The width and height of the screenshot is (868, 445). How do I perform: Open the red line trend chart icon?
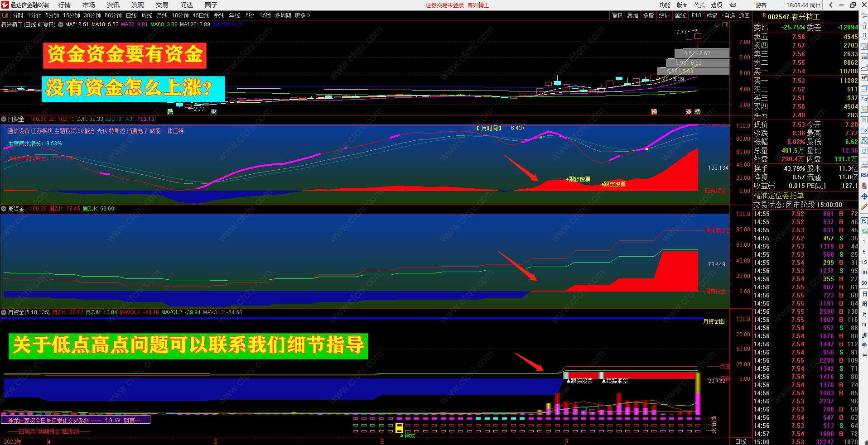point(864,67)
